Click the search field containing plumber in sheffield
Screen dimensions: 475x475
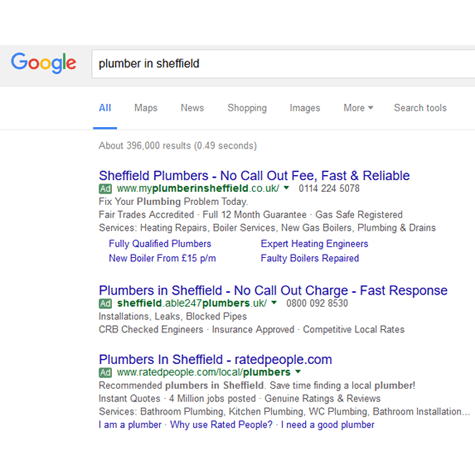click(283, 64)
